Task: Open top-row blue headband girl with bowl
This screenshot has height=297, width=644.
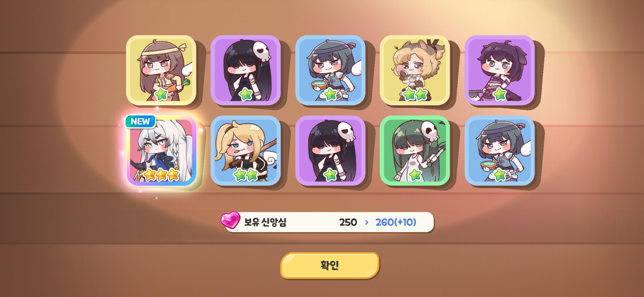Action: coord(330,70)
